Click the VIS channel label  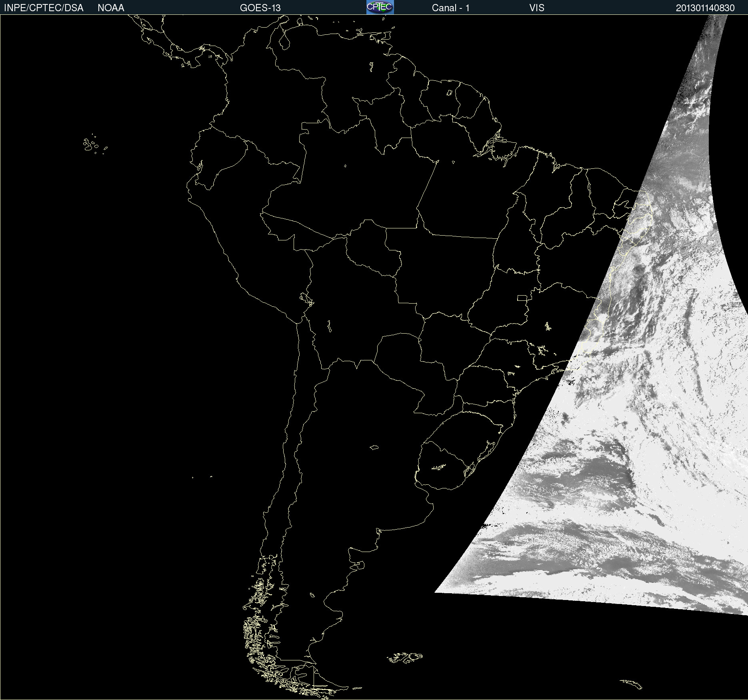[x=537, y=8]
